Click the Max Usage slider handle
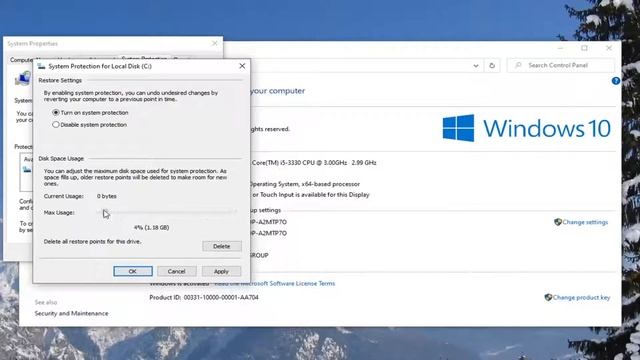The image size is (640, 360). pos(105,212)
